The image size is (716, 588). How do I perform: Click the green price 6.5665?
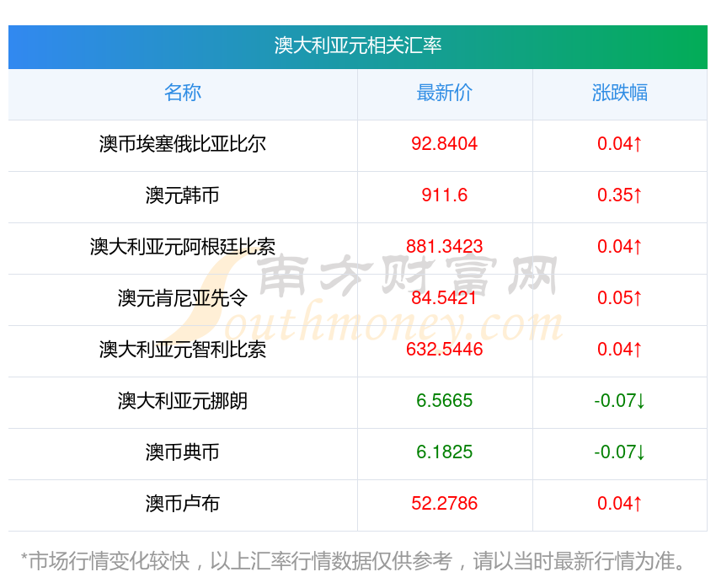pos(444,401)
